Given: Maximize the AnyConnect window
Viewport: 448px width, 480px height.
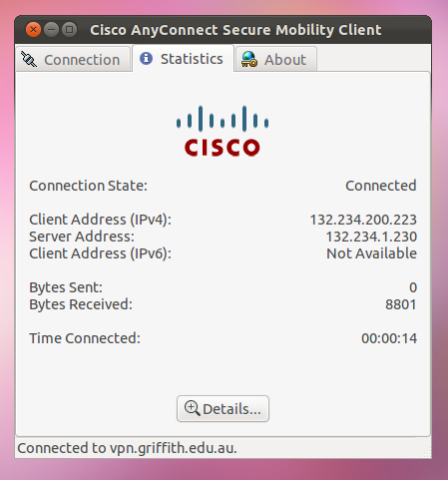Looking at the screenshot, I should [x=70, y=30].
